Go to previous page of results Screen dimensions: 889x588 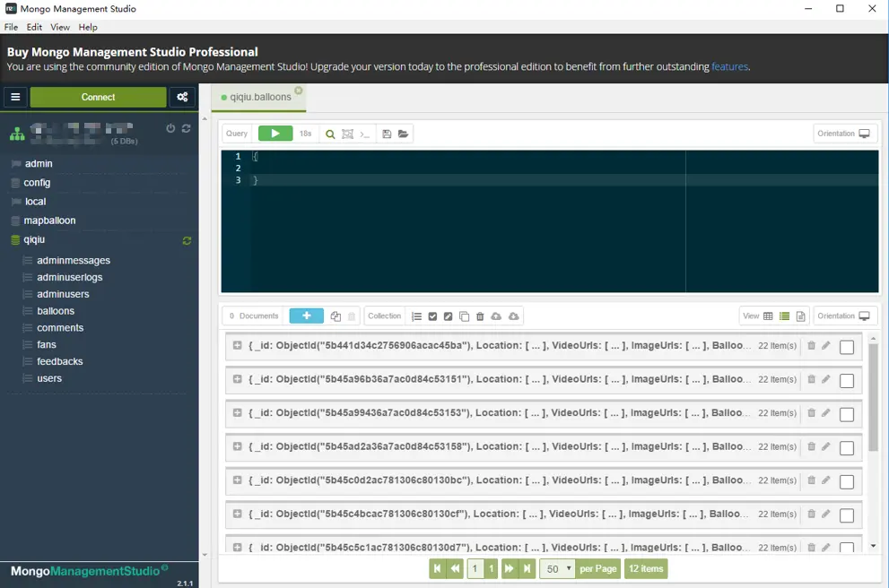point(456,569)
